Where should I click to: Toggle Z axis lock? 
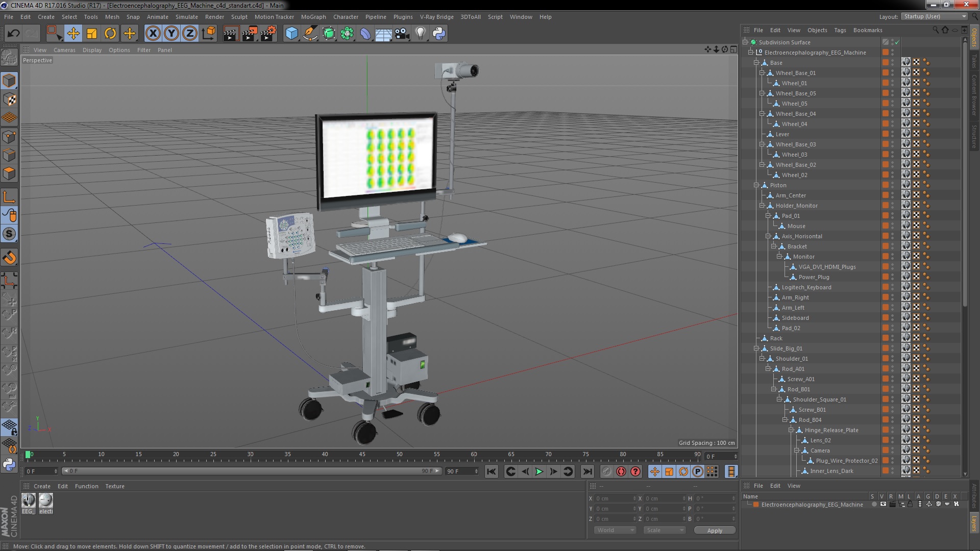click(190, 34)
